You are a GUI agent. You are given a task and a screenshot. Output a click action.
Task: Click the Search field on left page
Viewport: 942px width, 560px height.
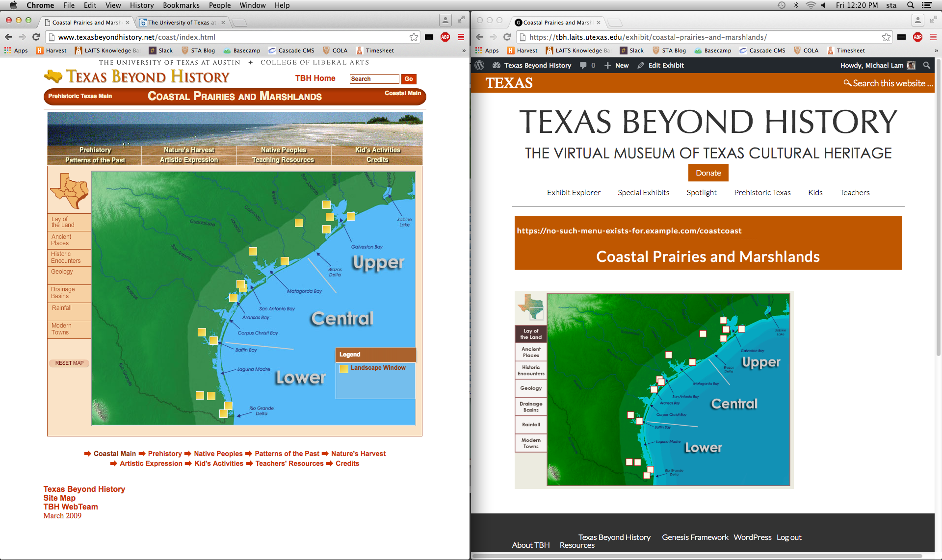tap(374, 79)
